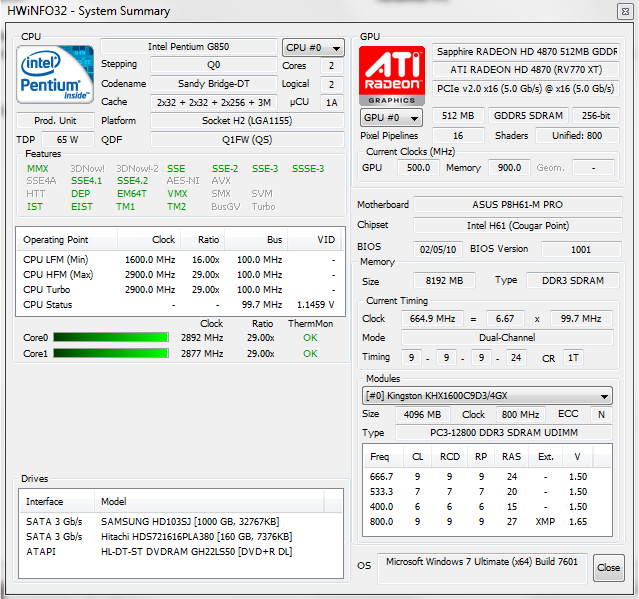Viewport: 639px width, 599px height.
Task: Select the CPU Turbo operating point row
Action: click(x=180, y=290)
